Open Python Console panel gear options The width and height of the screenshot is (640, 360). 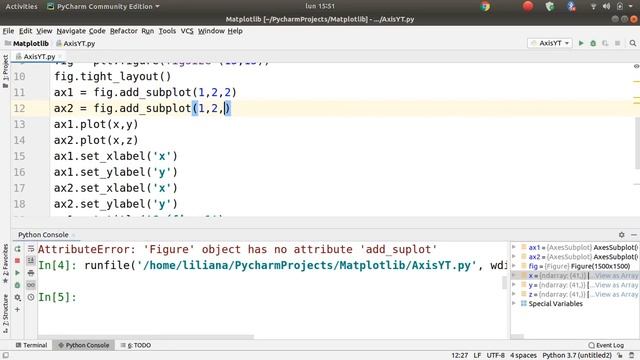tap(622, 235)
